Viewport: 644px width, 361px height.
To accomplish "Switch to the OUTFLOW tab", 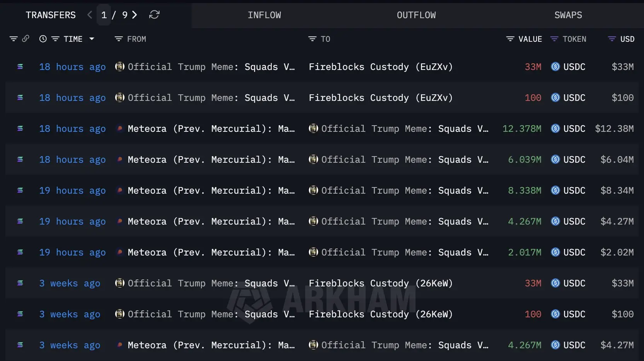I will point(416,15).
